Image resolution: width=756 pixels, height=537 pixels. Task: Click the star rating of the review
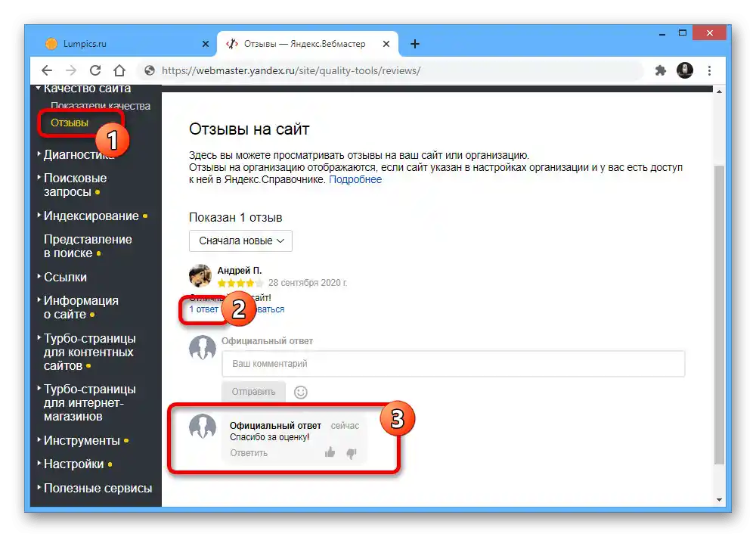click(x=240, y=283)
